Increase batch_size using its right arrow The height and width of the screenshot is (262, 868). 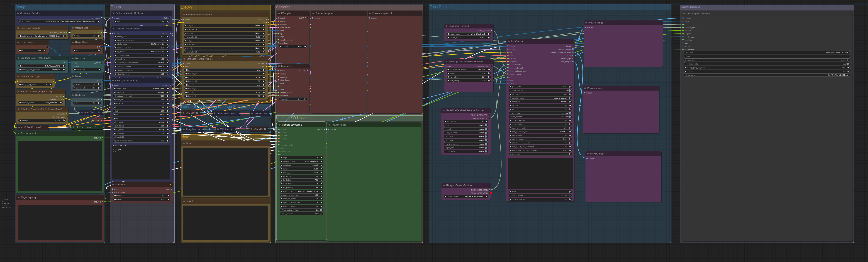coord(99,70)
